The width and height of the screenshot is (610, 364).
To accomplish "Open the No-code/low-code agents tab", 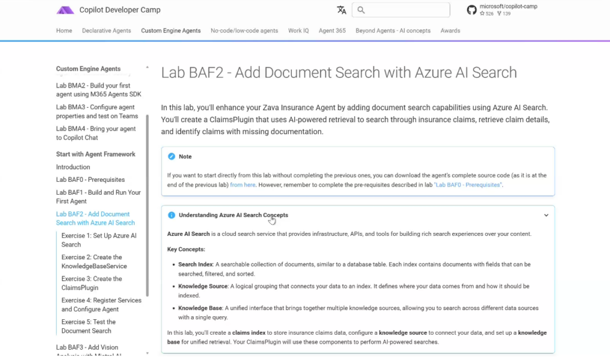I will click(x=244, y=31).
